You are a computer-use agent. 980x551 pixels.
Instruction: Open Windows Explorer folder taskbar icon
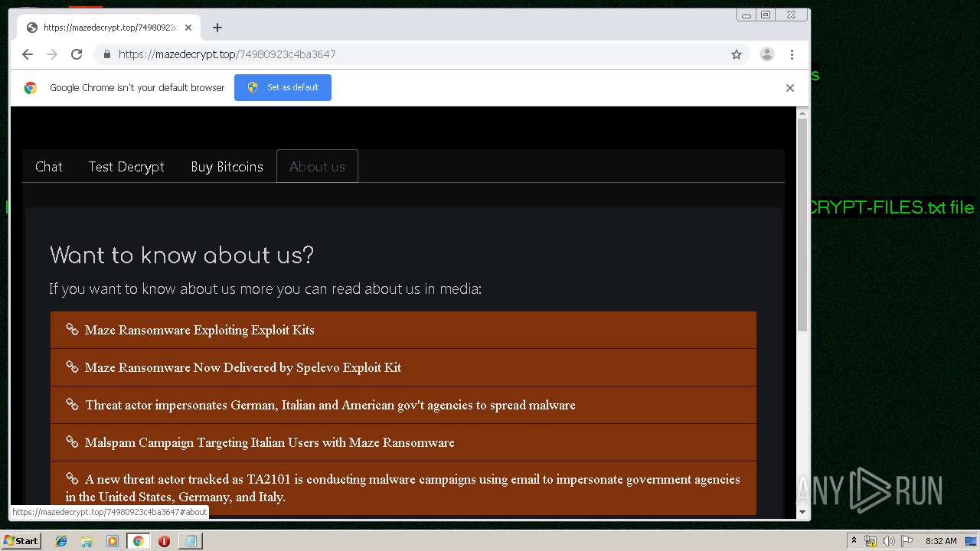tap(87, 541)
